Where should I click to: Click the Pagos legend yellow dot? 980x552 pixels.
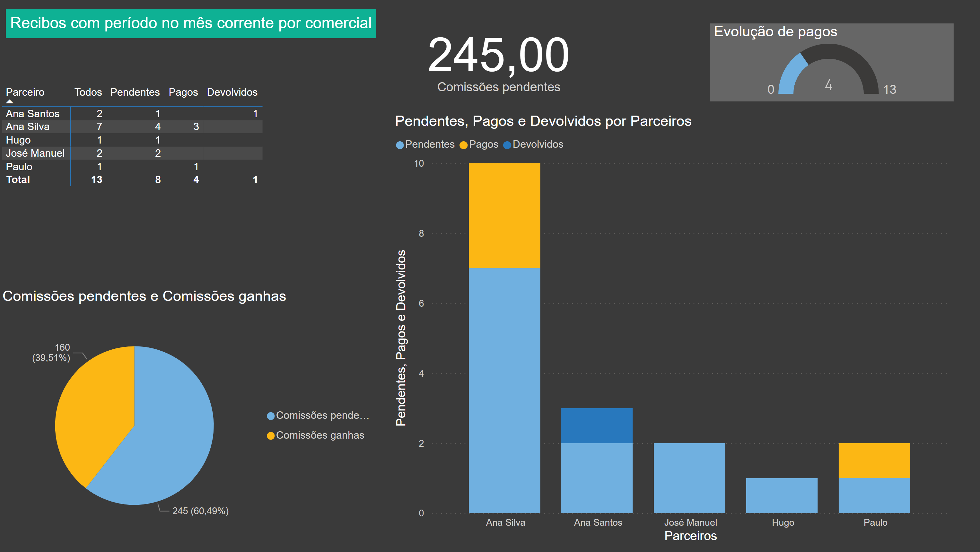pos(463,145)
